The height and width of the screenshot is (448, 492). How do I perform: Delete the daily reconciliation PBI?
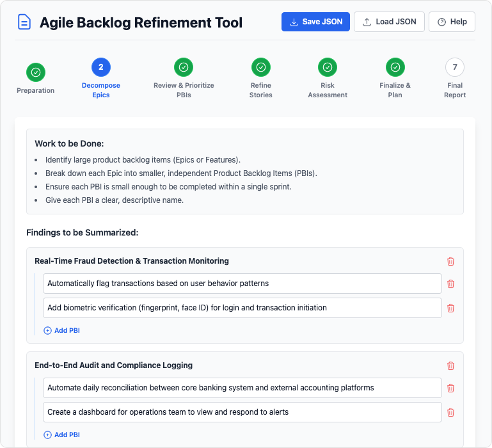click(450, 388)
